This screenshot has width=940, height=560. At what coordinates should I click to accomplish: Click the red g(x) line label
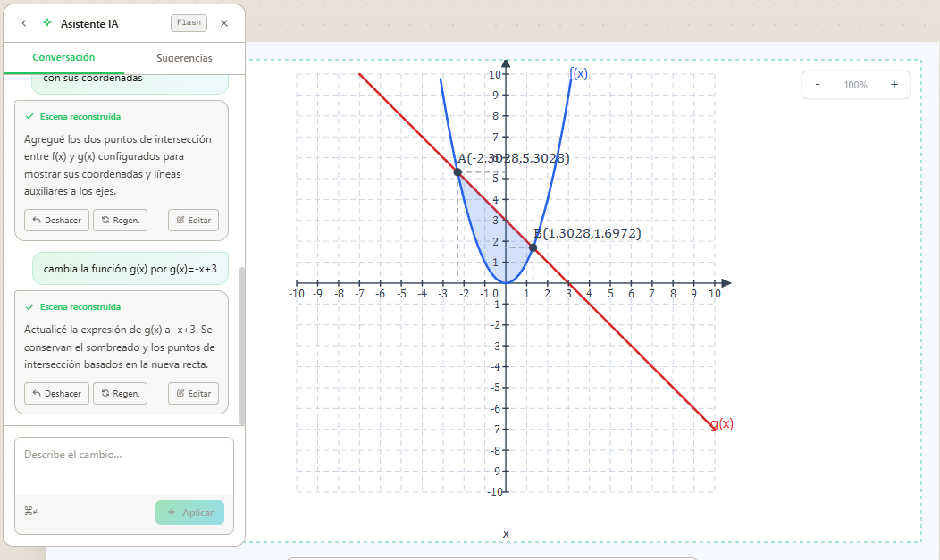tap(722, 424)
